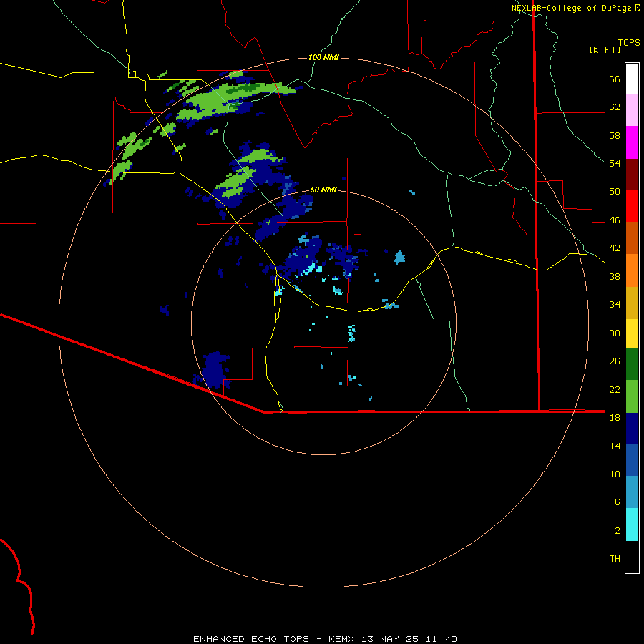Click the "66" scale label
This screenshot has height=644, width=644.
click(x=615, y=79)
